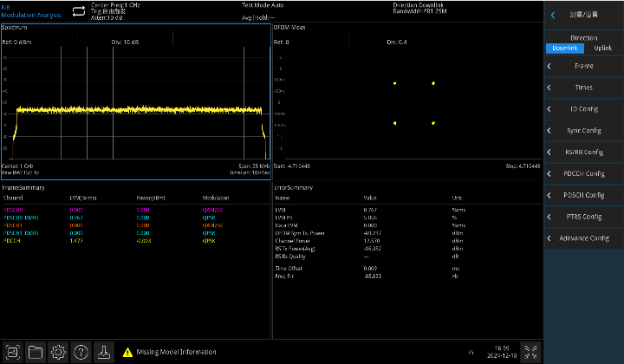Image resolution: width=624 pixels, height=364 pixels.
Task: Open the file folder icon
Action: point(36,352)
